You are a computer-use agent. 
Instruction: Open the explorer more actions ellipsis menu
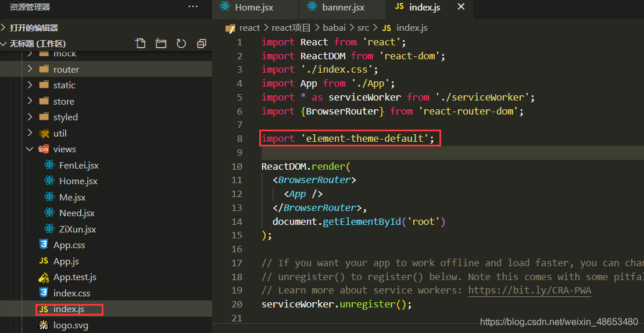(193, 6)
